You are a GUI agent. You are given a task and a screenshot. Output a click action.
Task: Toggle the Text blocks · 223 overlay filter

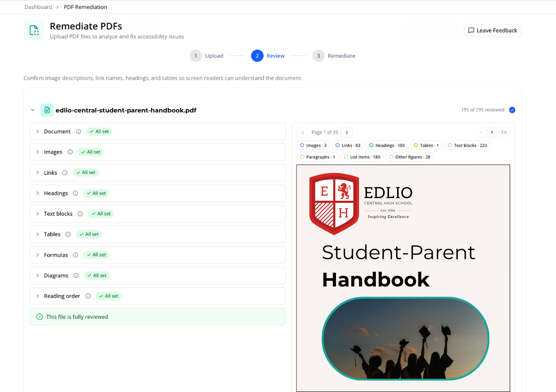coord(468,145)
